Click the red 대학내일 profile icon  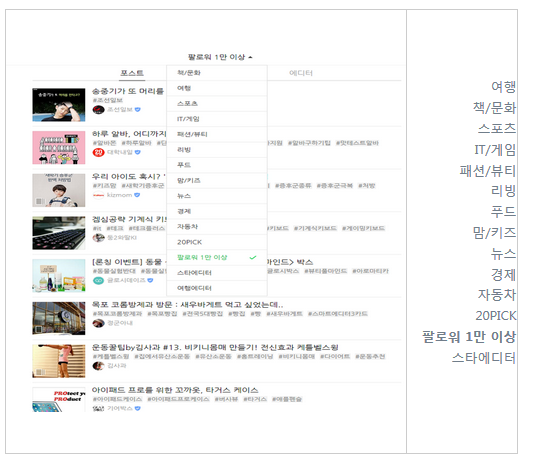click(99, 152)
